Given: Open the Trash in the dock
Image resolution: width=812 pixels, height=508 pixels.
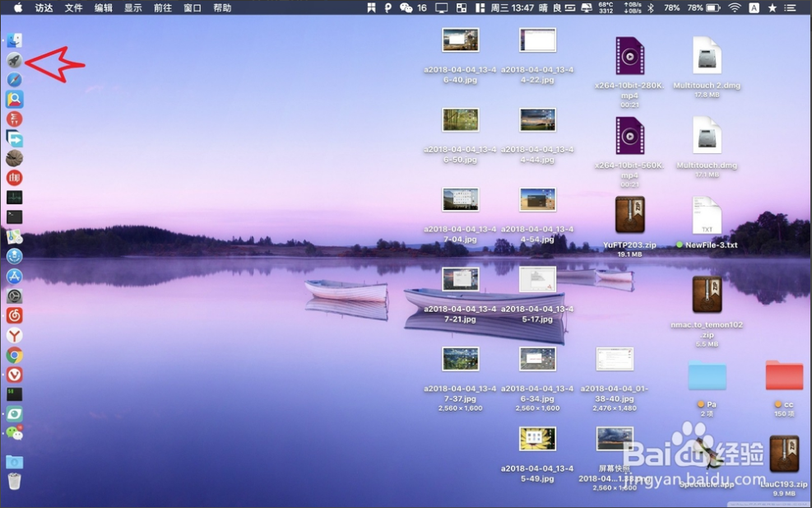Looking at the screenshot, I should (x=14, y=481).
